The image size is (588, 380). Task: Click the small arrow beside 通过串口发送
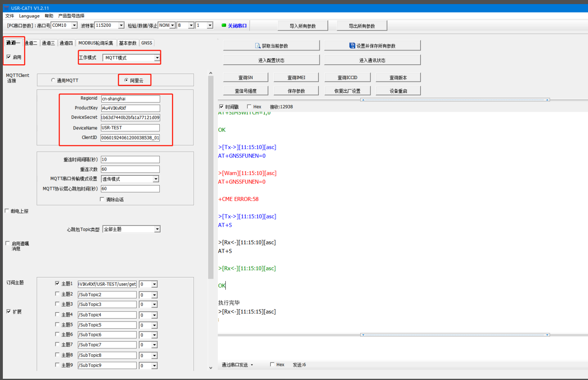252,365
